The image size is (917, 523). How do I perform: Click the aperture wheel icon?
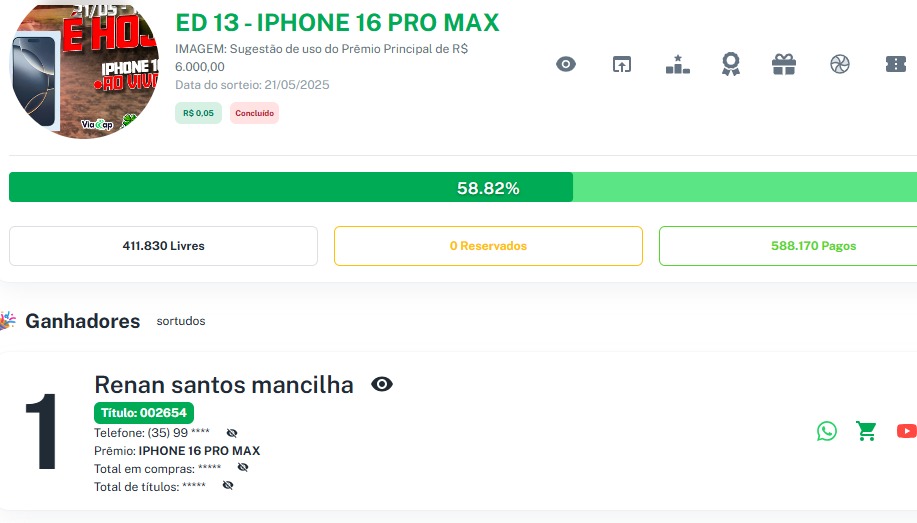tap(839, 65)
